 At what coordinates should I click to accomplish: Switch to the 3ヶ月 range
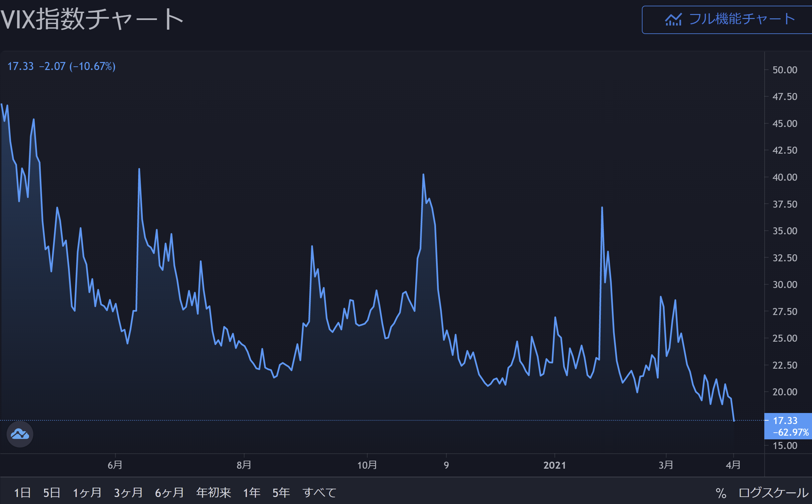click(x=128, y=493)
